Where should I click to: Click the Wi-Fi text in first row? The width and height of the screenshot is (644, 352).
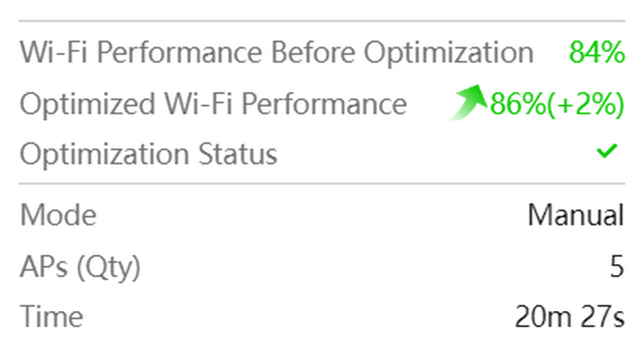coord(54,52)
